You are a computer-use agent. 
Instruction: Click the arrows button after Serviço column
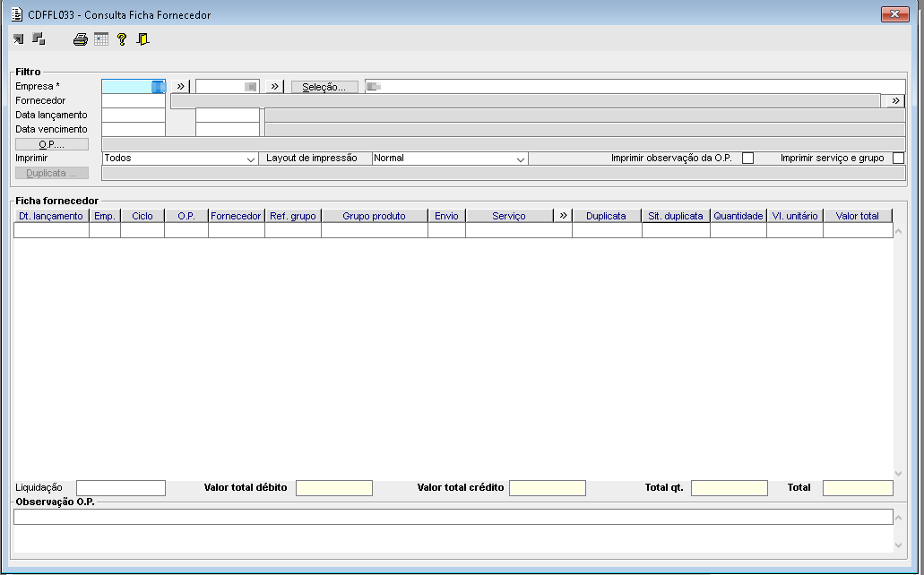pyautogui.click(x=563, y=216)
